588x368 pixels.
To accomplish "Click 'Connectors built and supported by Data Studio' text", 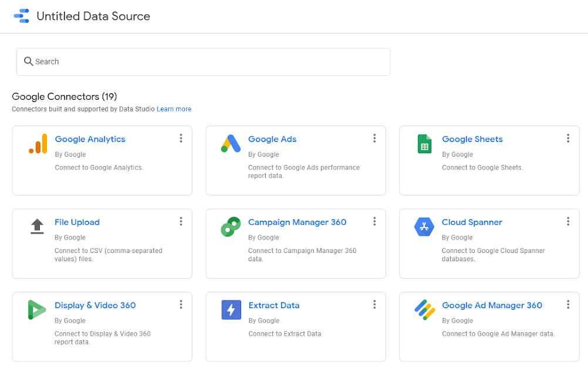I will (x=83, y=109).
